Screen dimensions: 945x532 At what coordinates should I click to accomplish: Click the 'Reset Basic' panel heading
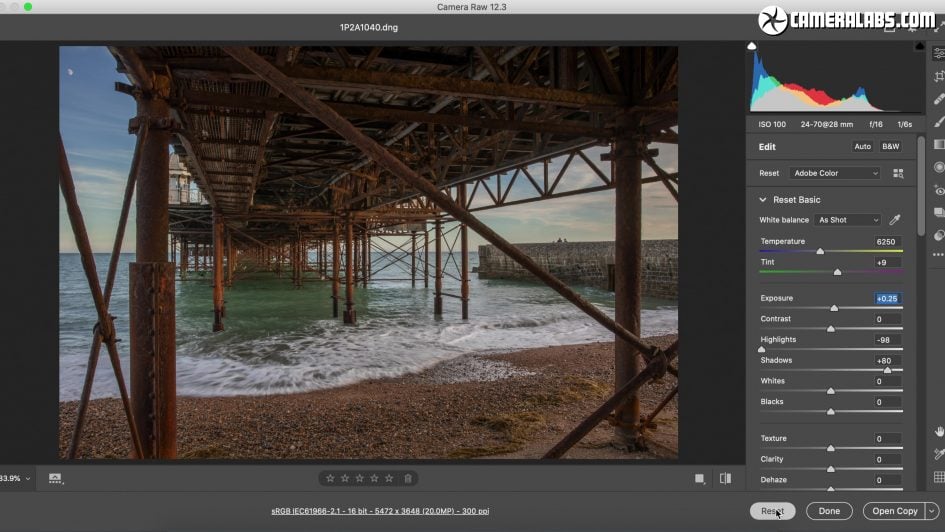click(x=797, y=199)
